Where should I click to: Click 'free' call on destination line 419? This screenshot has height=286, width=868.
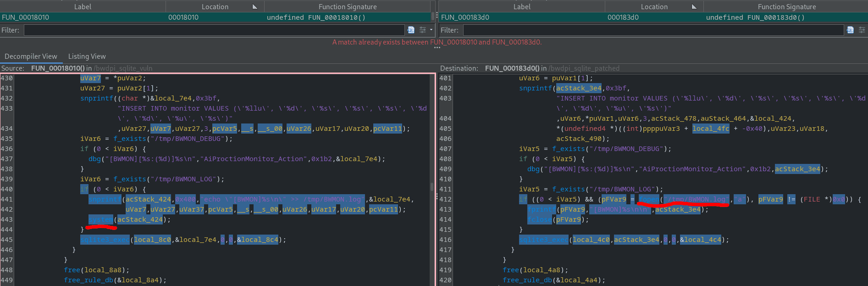coord(511,270)
